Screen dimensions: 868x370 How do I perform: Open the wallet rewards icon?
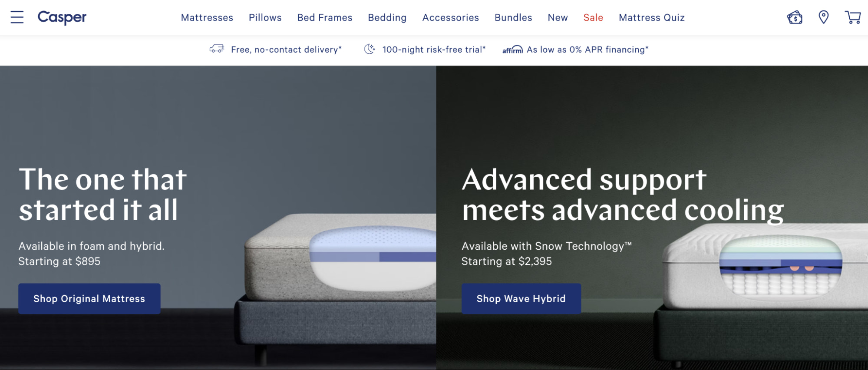pos(795,17)
